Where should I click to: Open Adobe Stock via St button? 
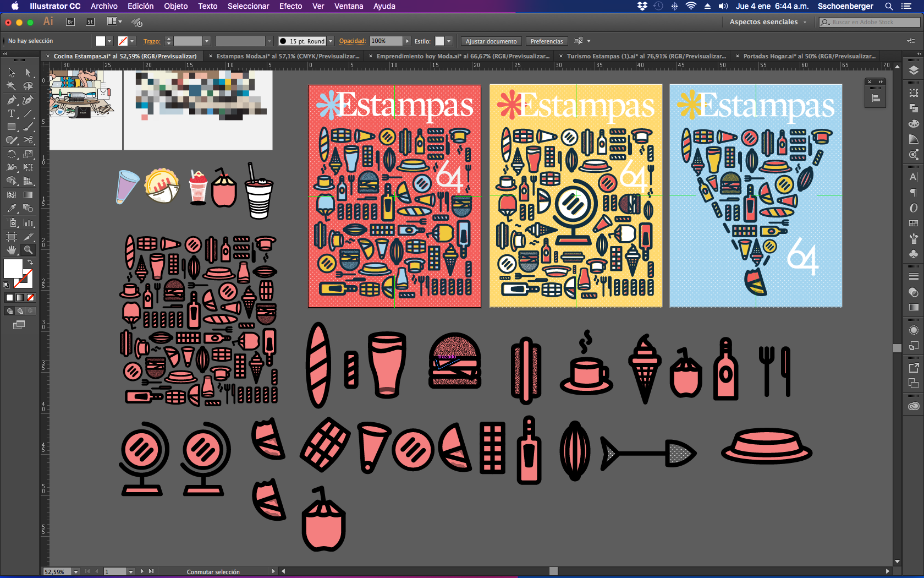tap(90, 22)
